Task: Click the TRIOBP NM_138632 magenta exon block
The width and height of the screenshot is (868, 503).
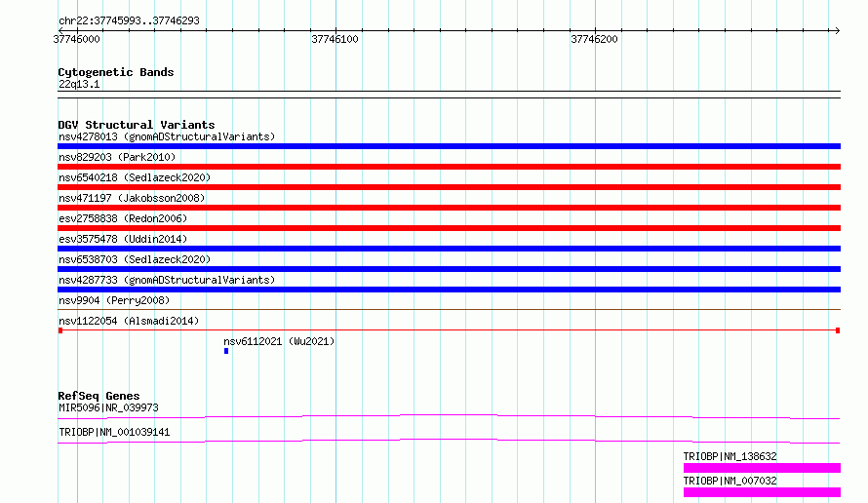Action: tap(762, 468)
